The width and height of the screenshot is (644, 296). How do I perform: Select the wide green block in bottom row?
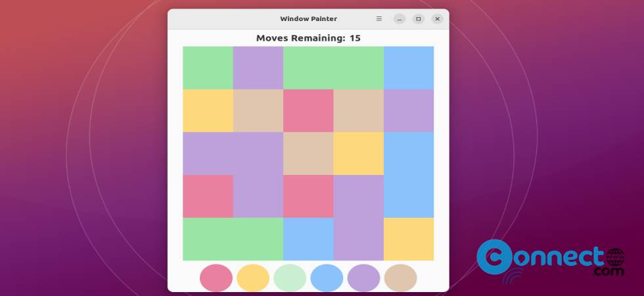tap(233, 239)
